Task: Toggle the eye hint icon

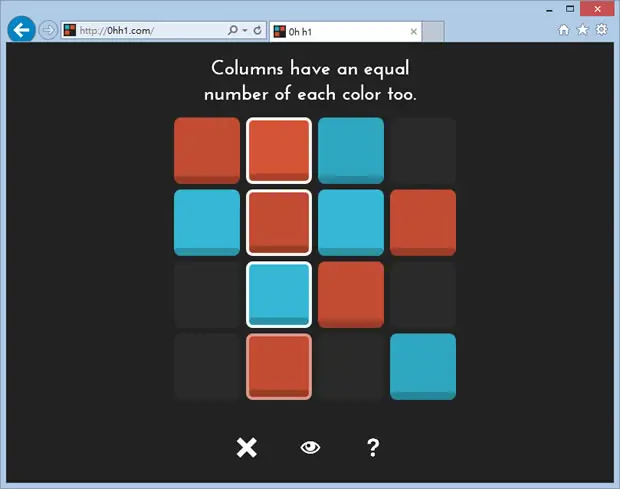Action: [x=310, y=447]
